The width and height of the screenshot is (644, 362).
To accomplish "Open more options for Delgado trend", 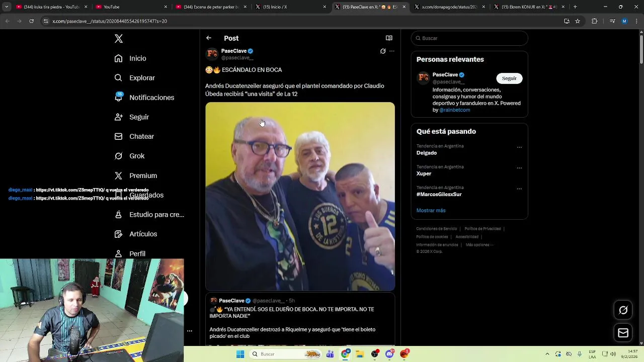I will (x=519, y=147).
